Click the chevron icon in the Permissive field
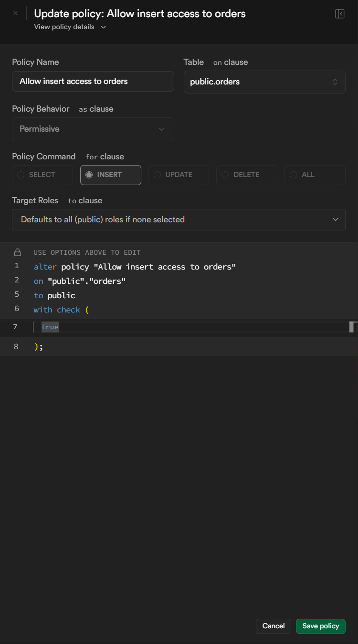The height and width of the screenshot is (644, 358). pos(161,129)
